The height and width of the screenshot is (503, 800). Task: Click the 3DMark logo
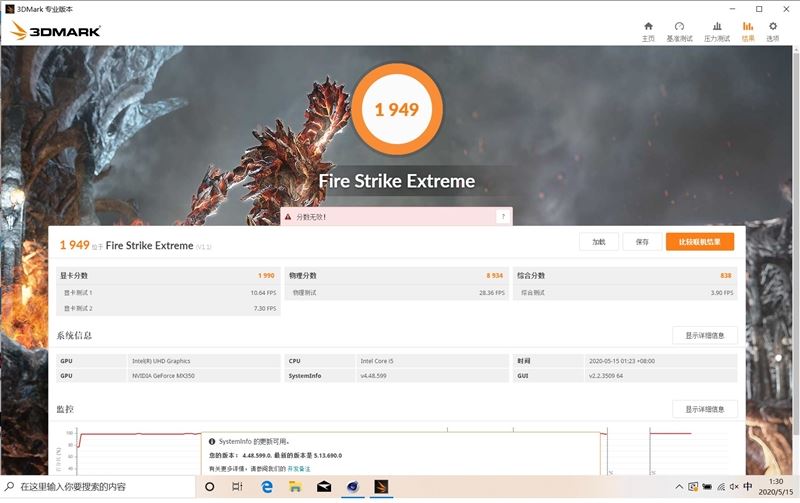(x=55, y=31)
